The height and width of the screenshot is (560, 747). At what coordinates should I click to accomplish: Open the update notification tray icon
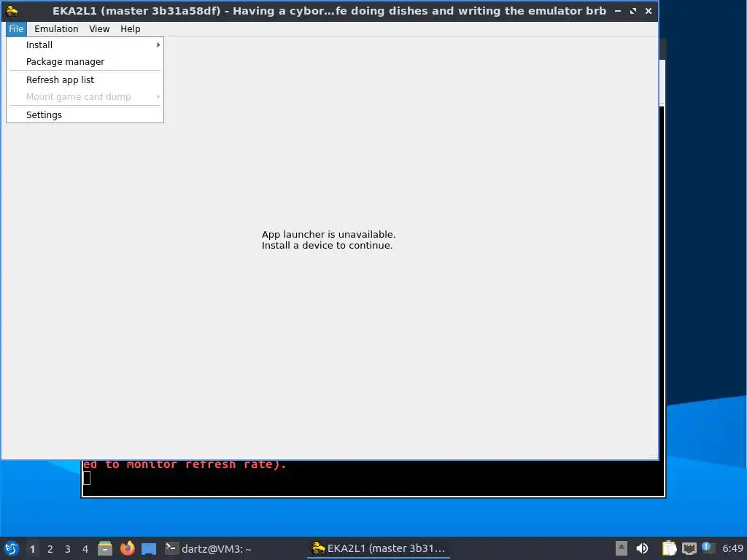coord(708,548)
